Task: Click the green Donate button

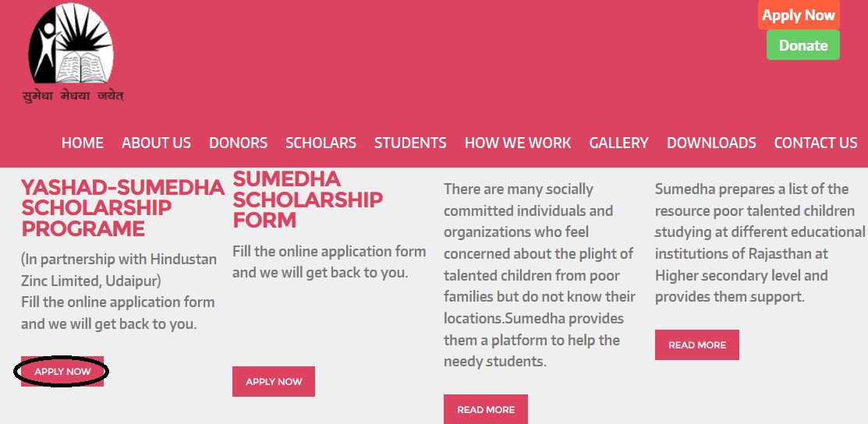Action: pyautogui.click(x=803, y=45)
